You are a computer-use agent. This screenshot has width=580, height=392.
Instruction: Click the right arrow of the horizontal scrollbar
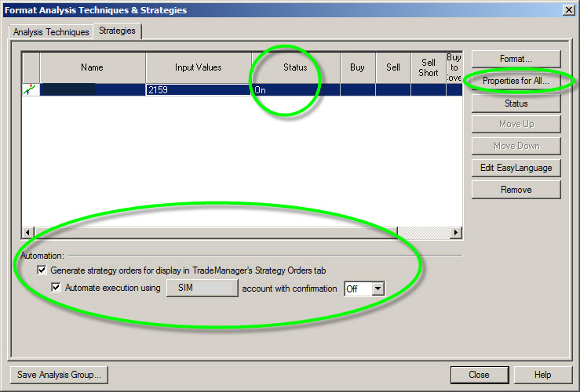pyautogui.click(x=456, y=232)
